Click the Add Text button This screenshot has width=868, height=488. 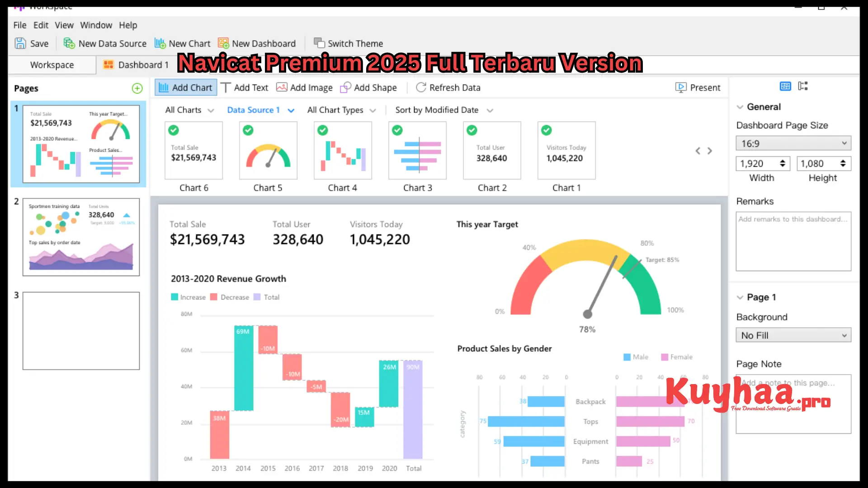245,88
